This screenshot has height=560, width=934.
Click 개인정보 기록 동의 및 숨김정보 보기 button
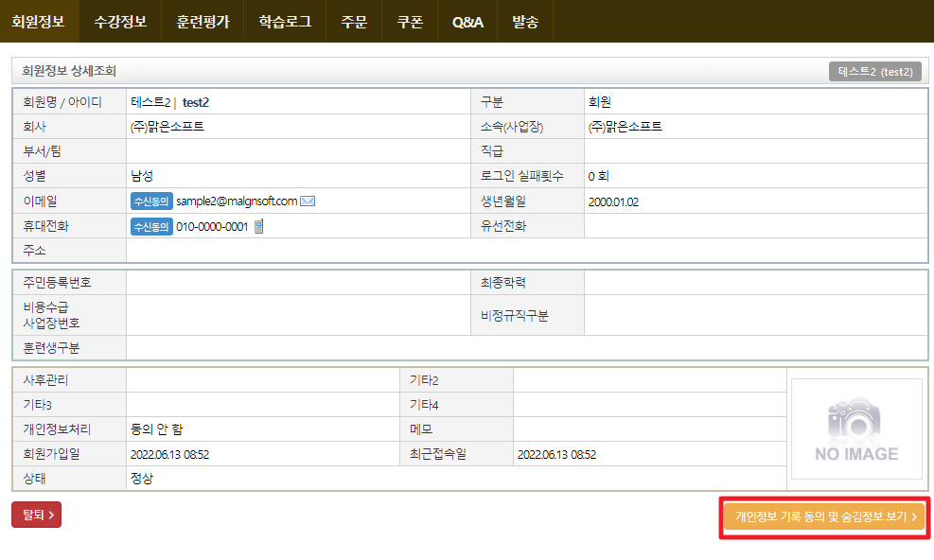tap(824, 517)
